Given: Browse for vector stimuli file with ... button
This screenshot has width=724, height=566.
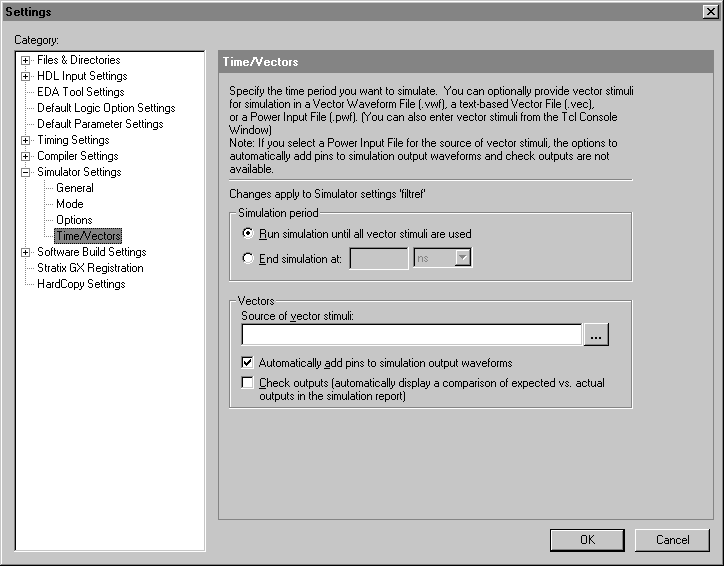Looking at the screenshot, I should (x=597, y=336).
